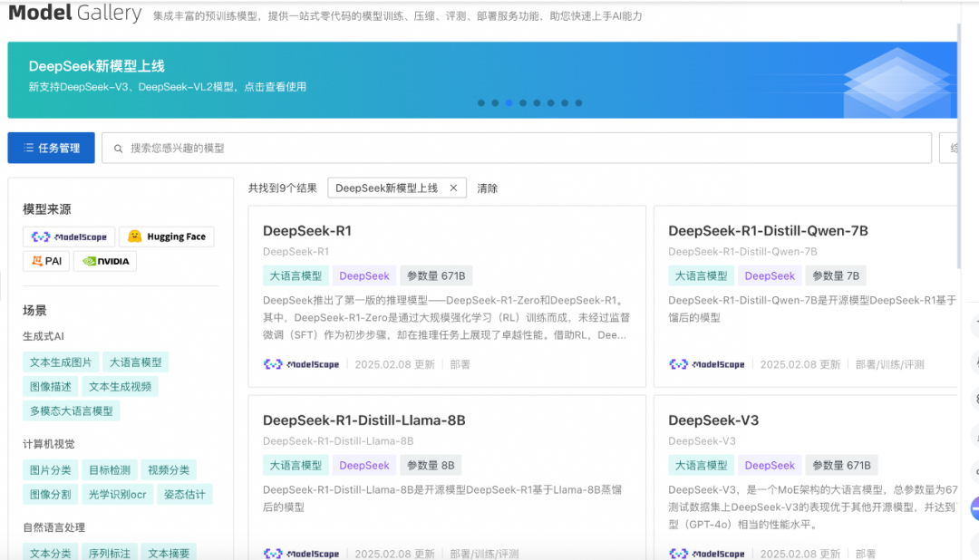Filter model source by ModelScope

69,237
